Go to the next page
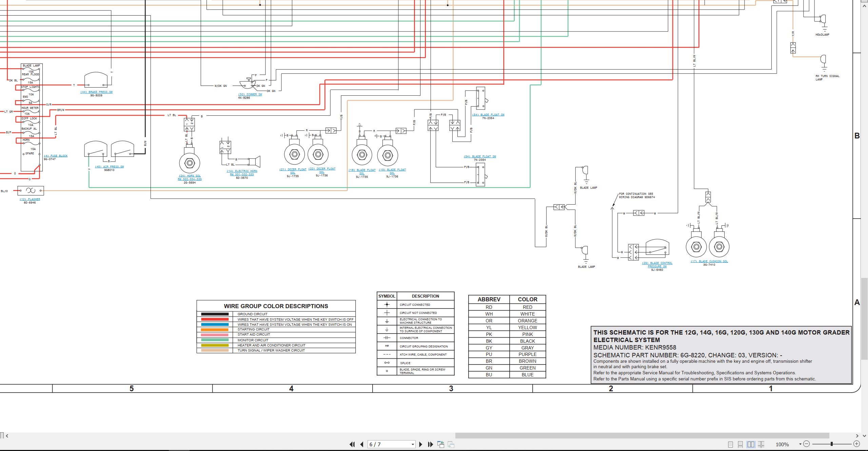Screen dimensions: 868x451 click(421, 444)
